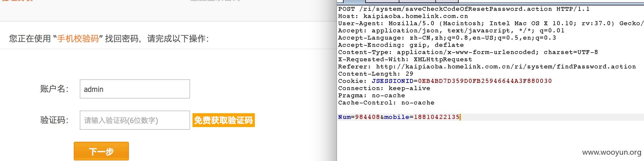Screen dimensions: 644x161
Task: Click the X-Requested-With header line
Action: (x=405, y=59)
